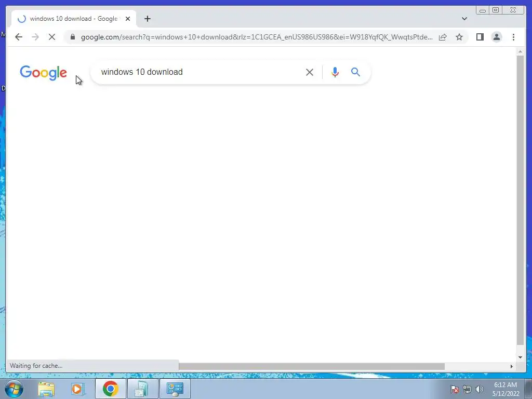Open the taskbar document program icon

(x=142, y=389)
